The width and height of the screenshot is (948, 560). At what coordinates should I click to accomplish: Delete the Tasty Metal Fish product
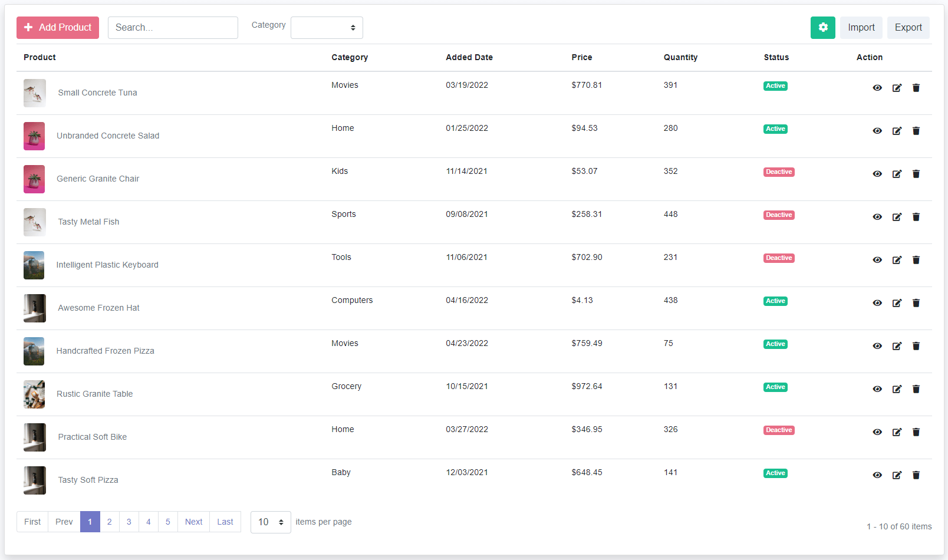916,217
